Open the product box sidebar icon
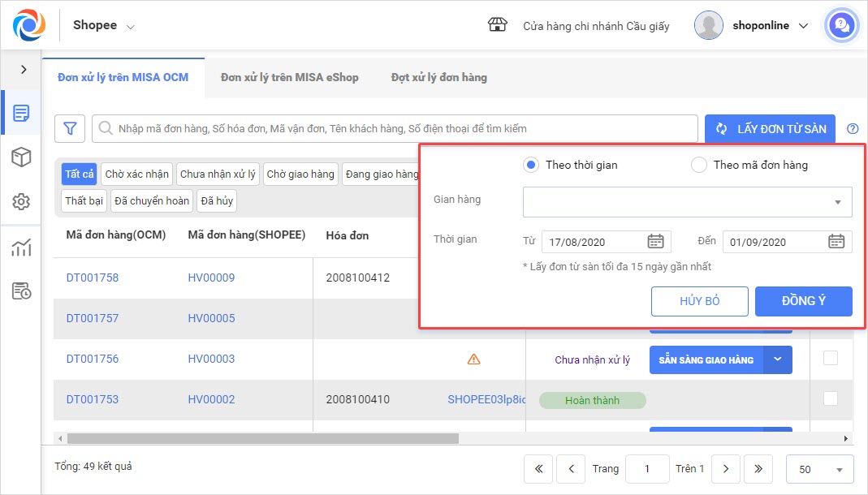The image size is (868, 495). pos(21,157)
